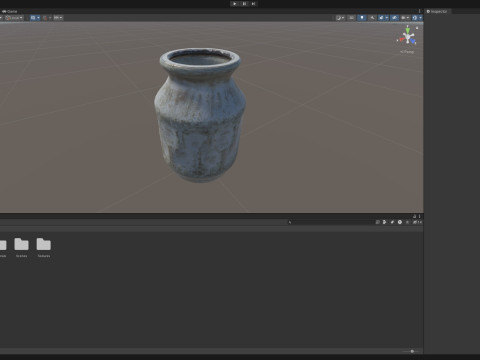
Task: Select the vase model in Scene view
Action: (x=200, y=115)
